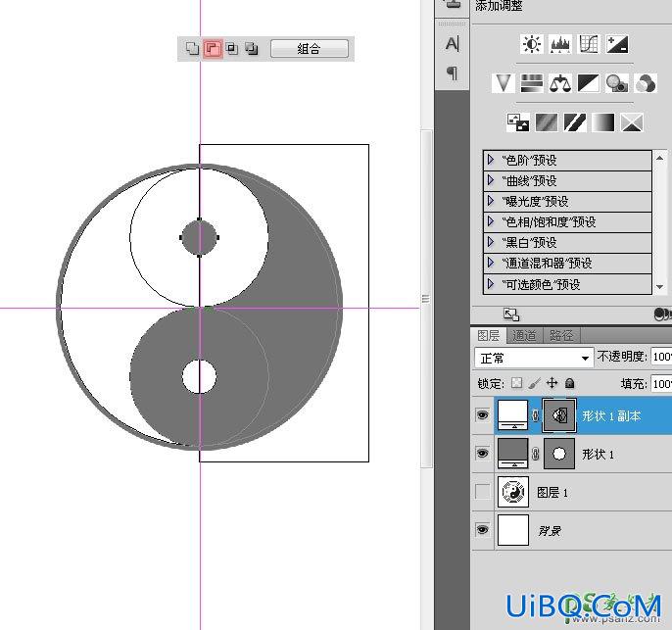Screen dimensions: 672x630
Task: Expand the 黑白 presets list
Action: click(491, 242)
